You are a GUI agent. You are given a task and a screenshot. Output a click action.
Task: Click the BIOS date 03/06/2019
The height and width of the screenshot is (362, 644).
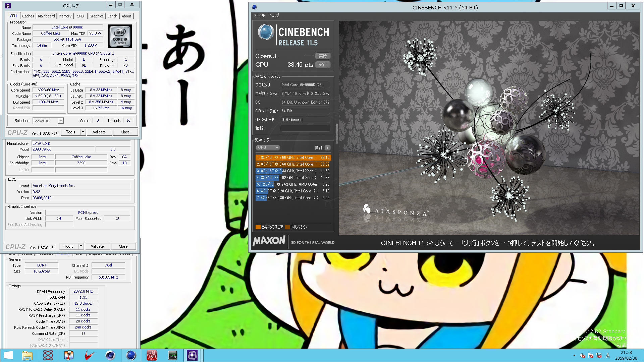coord(81,198)
